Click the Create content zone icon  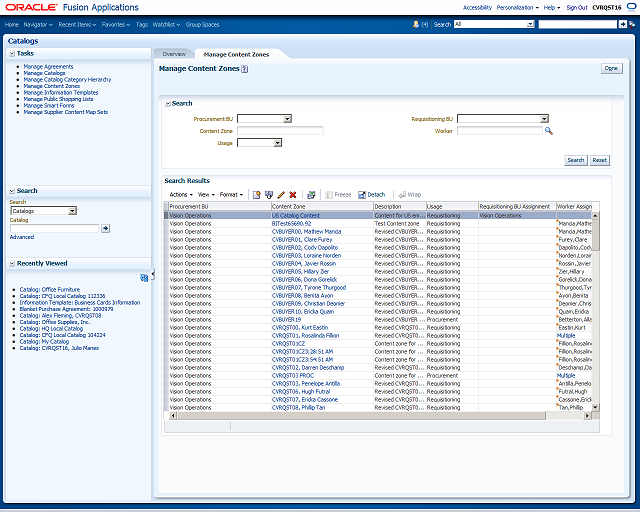256,195
